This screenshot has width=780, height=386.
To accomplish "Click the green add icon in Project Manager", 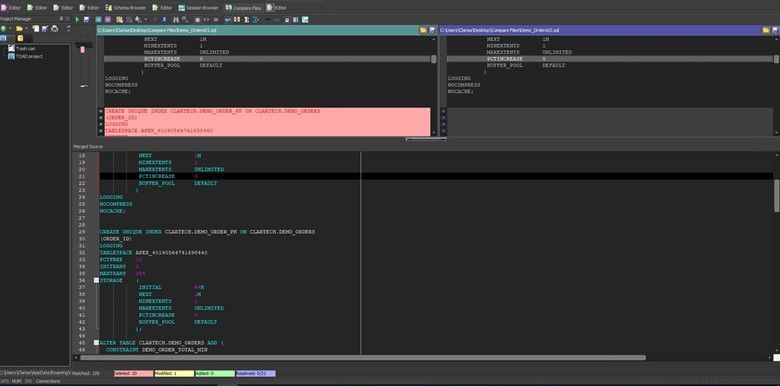I will 3,29.
